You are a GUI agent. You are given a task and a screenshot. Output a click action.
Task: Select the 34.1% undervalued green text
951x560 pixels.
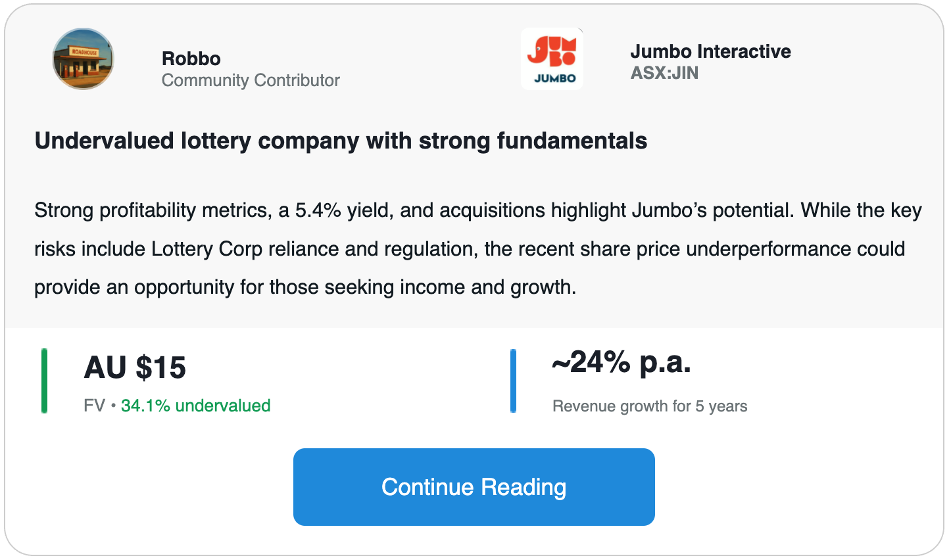click(x=195, y=406)
